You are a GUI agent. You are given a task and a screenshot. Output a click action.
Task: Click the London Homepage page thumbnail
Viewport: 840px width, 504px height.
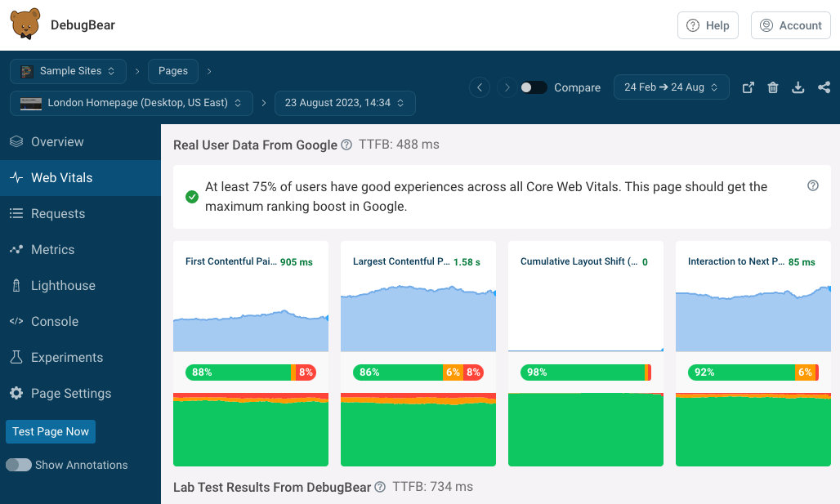click(30, 104)
